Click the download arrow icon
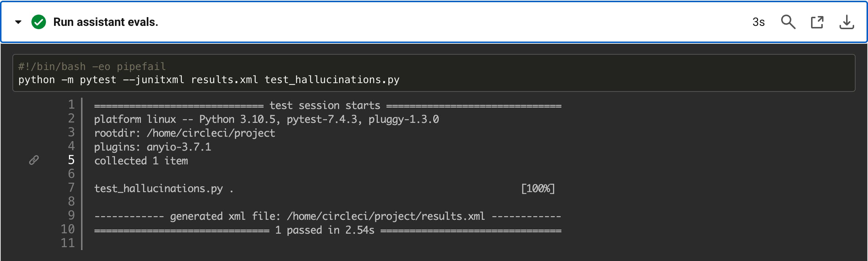The image size is (868, 261). (847, 22)
